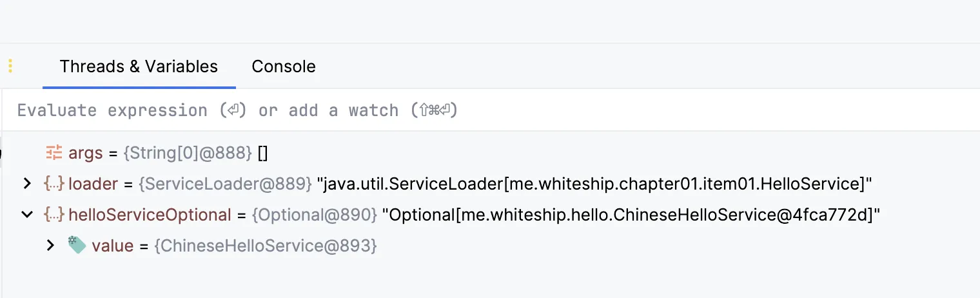Select the value field name
This screenshot has width=980, height=298.
[112, 246]
